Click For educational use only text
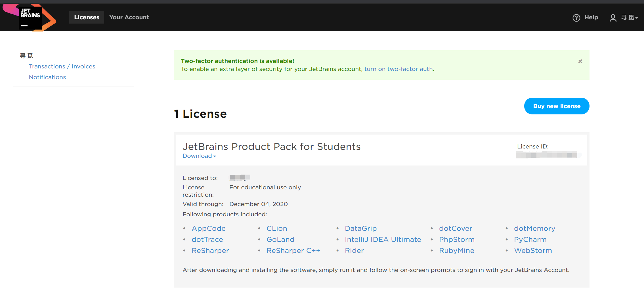Screen dimensions: 644x289 [x=265, y=187]
